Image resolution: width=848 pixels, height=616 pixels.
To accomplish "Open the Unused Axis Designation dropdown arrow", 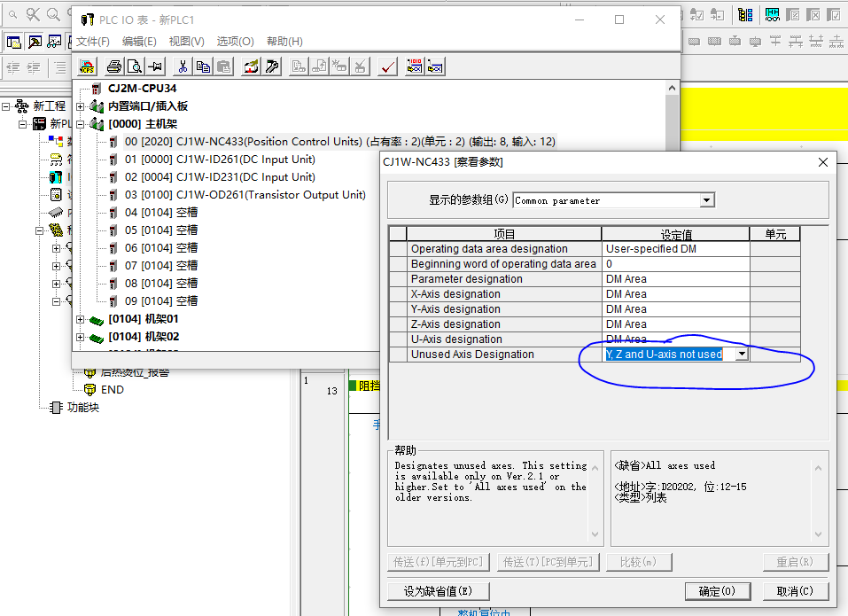I will click(742, 355).
